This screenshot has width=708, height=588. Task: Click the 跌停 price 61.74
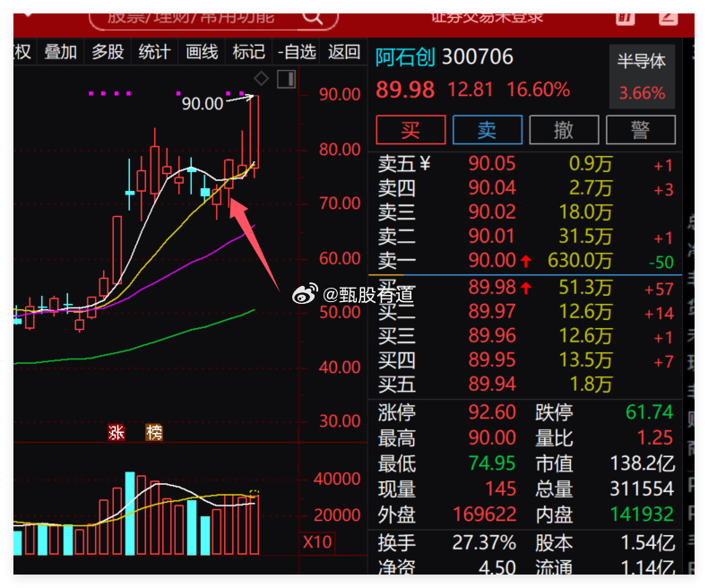pyautogui.click(x=650, y=412)
